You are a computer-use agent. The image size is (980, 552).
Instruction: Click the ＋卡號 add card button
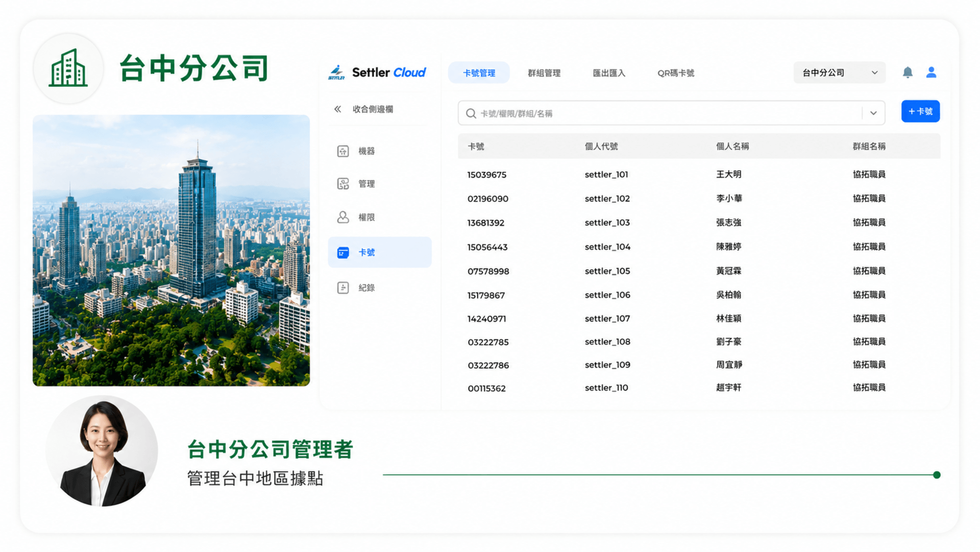pos(920,111)
